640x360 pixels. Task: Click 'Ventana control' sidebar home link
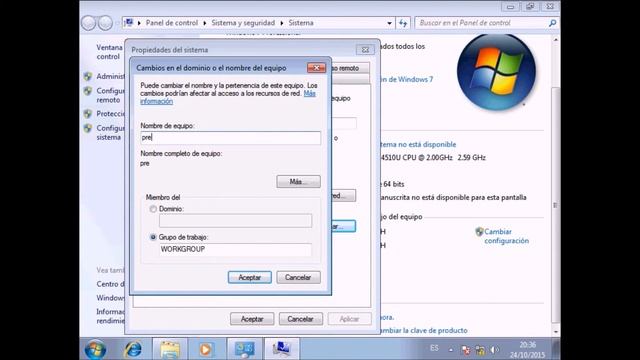tap(109, 52)
